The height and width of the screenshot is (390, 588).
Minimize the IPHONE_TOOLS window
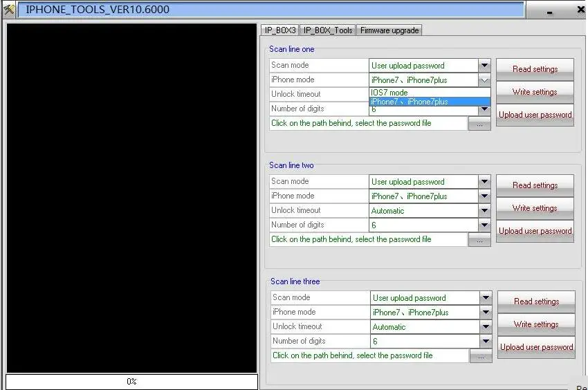549,12
